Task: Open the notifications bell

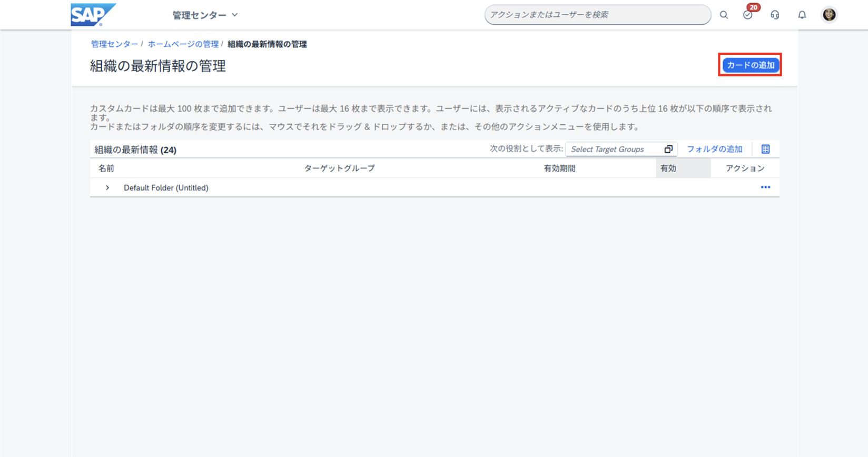Action: (x=802, y=15)
